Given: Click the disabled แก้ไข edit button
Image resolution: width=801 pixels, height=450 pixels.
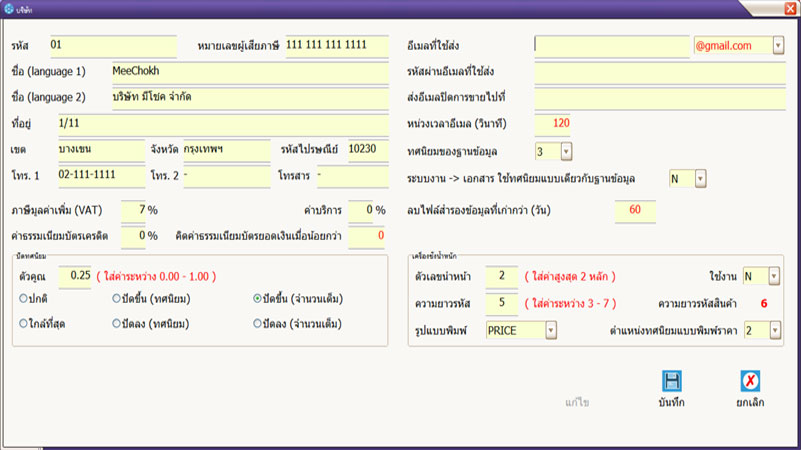Looking at the screenshot, I should pos(577,402).
